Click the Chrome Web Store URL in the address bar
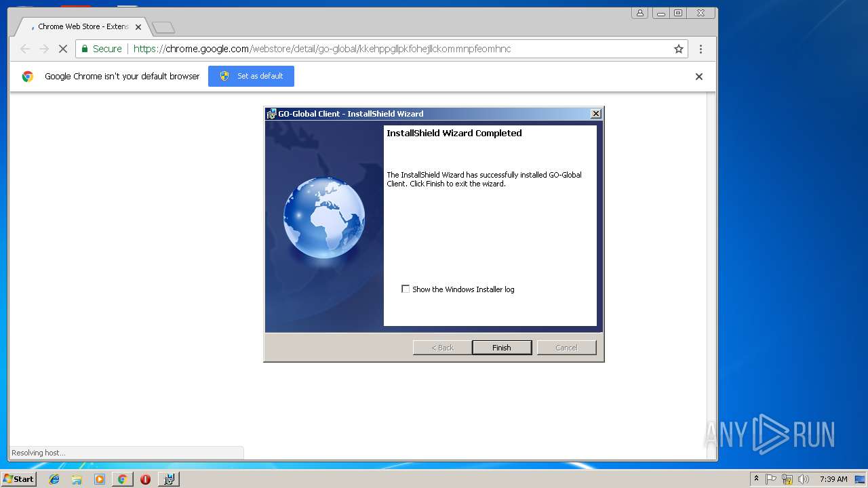The height and width of the screenshot is (488, 868). (322, 49)
